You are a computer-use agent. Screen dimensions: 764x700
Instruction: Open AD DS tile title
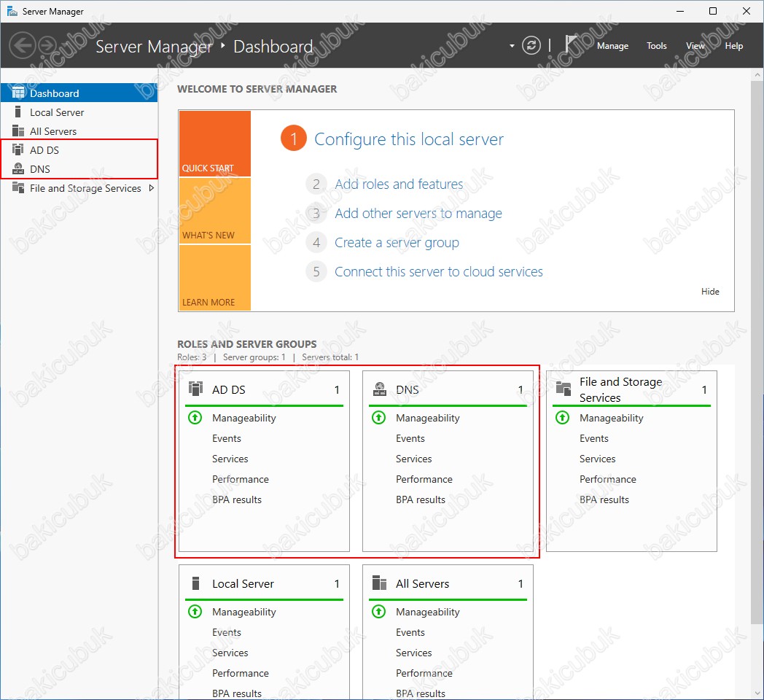click(x=228, y=389)
